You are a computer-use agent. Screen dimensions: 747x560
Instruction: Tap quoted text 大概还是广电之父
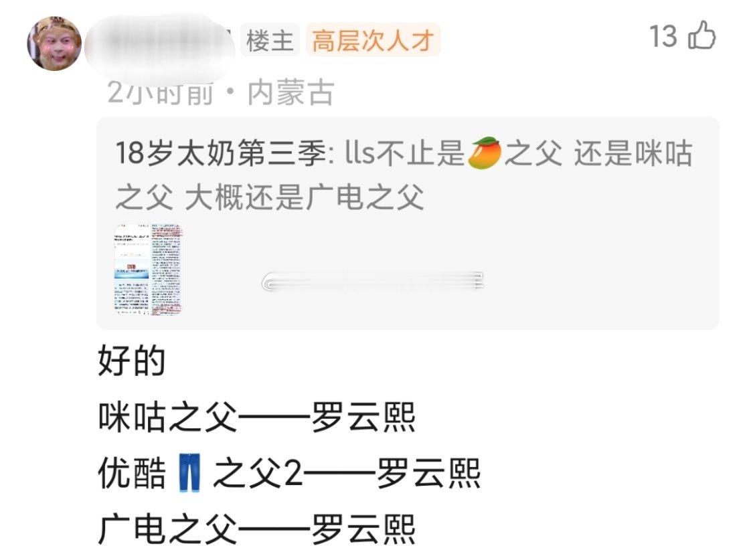point(305,197)
